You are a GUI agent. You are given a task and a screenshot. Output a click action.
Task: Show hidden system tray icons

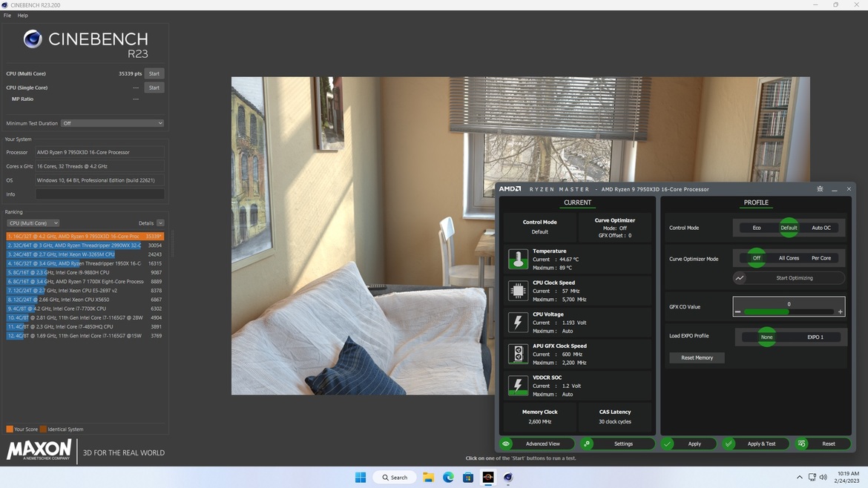click(799, 478)
